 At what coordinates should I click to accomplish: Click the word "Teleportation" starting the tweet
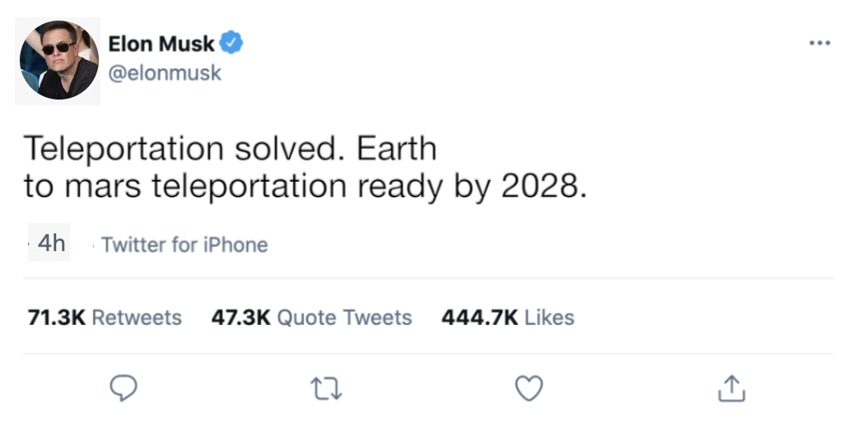pyautogui.click(x=123, y=149)
